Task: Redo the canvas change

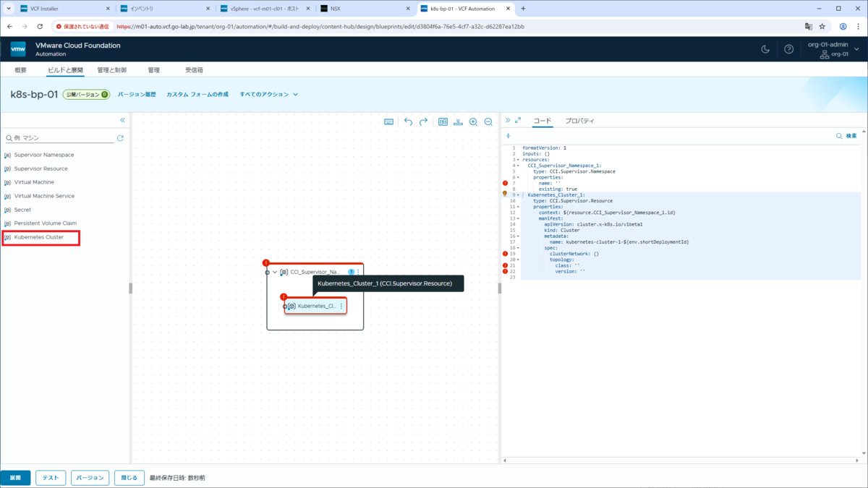Action: pos(424,121)
